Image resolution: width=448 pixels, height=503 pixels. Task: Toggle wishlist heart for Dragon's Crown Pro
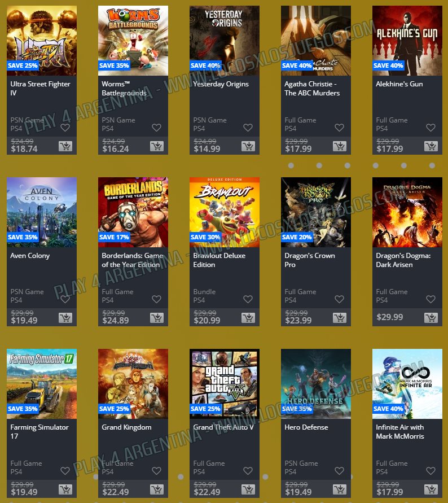(339, 299)
